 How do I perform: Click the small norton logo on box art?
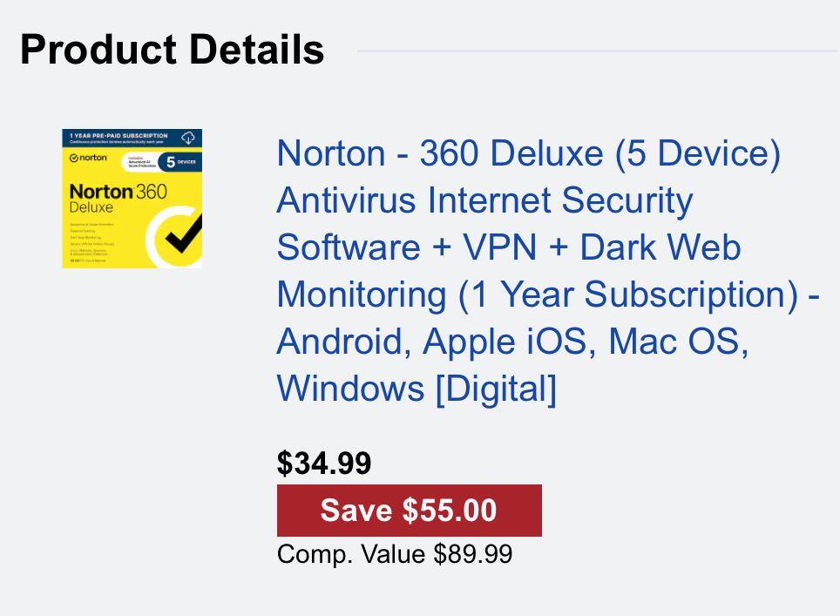(x=88, y=158)
